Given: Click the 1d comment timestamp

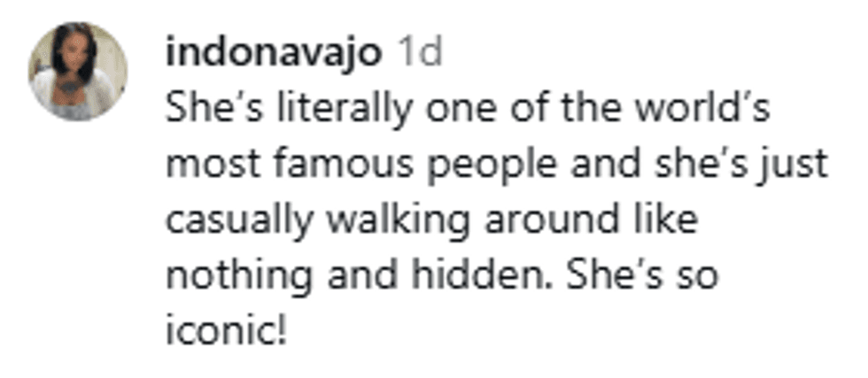Looking at the screenshot, I should (x=418, y=53).
